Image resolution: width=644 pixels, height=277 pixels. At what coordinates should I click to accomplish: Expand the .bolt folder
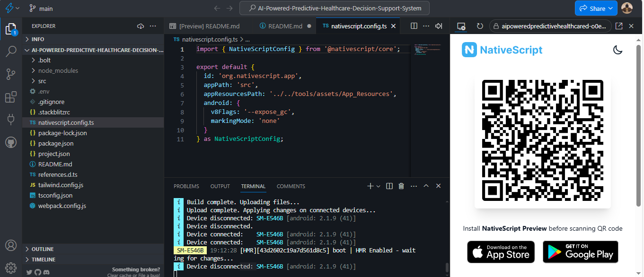pyautogui.click(x=93, y=60)
